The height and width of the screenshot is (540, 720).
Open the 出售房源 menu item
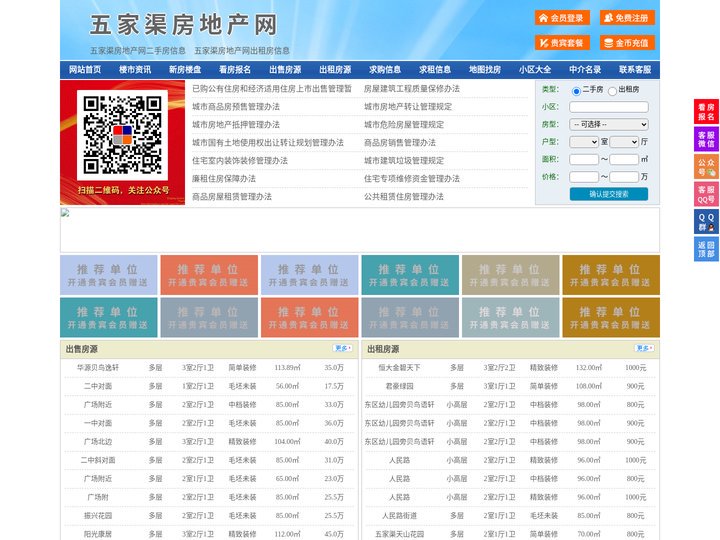285,70
